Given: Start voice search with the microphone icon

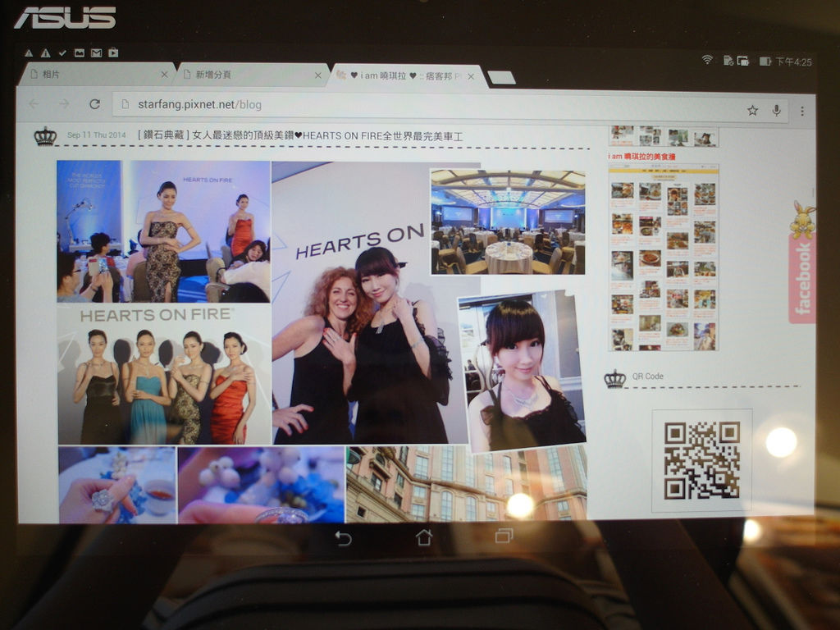Looking at the screenshot, I should click(776, 111).
